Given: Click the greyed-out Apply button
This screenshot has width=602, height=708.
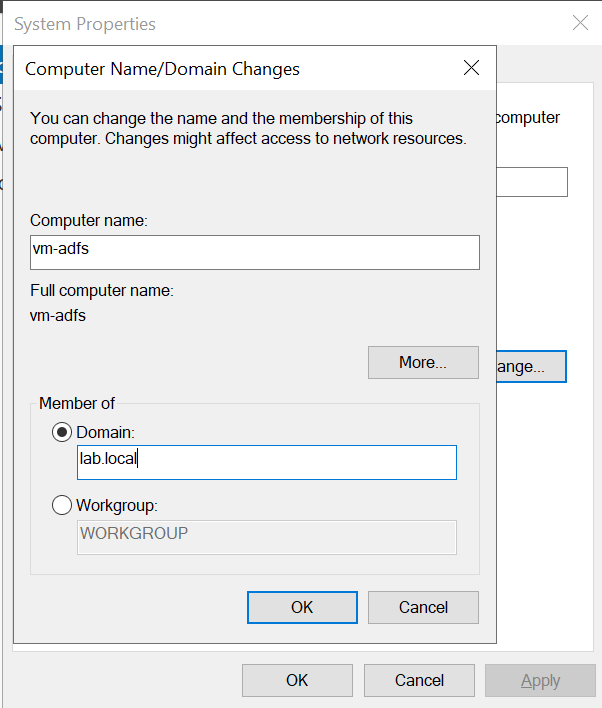Looking at the screenshot, I should tap(540, 680).
